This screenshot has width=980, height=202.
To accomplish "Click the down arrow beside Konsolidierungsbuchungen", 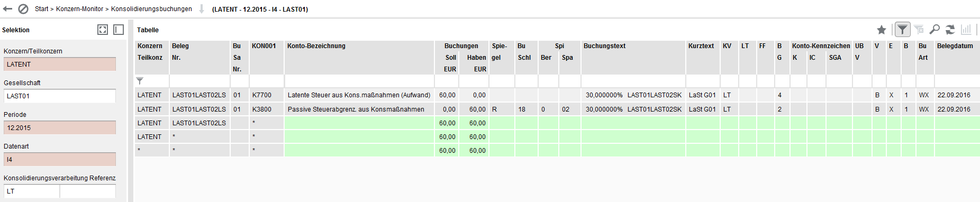I will (202, 9).
